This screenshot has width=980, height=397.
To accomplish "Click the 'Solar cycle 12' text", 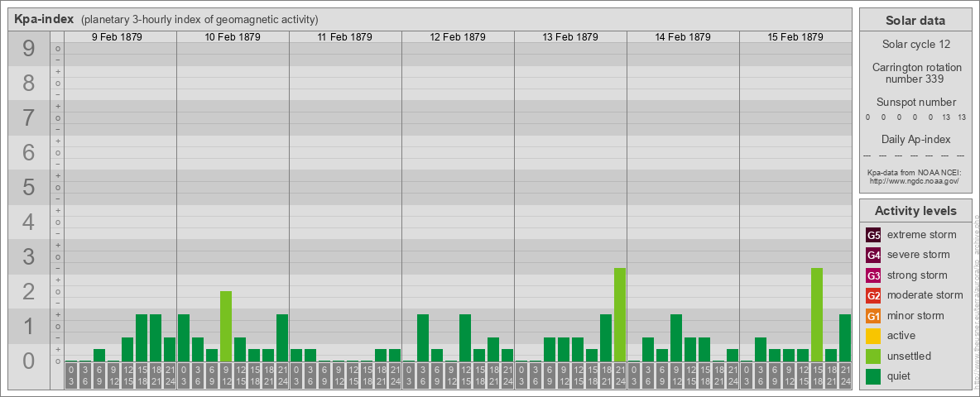I will (x=915, y=45).
